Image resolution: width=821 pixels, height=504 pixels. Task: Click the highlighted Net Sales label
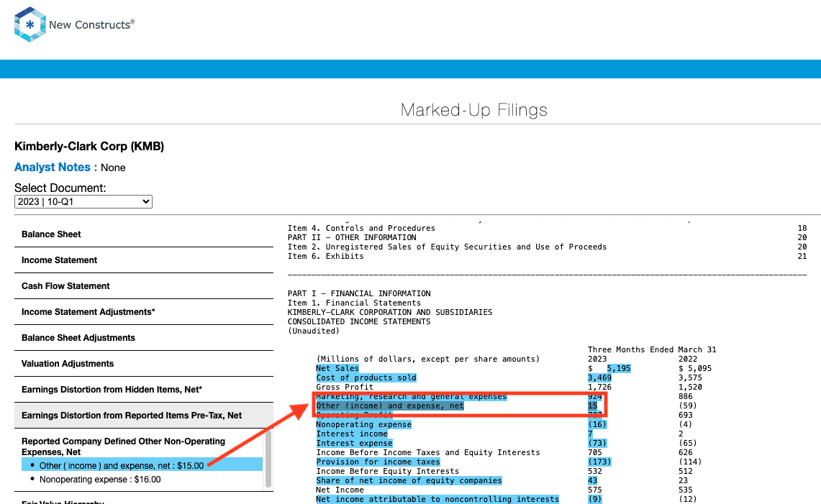[337, 368]
